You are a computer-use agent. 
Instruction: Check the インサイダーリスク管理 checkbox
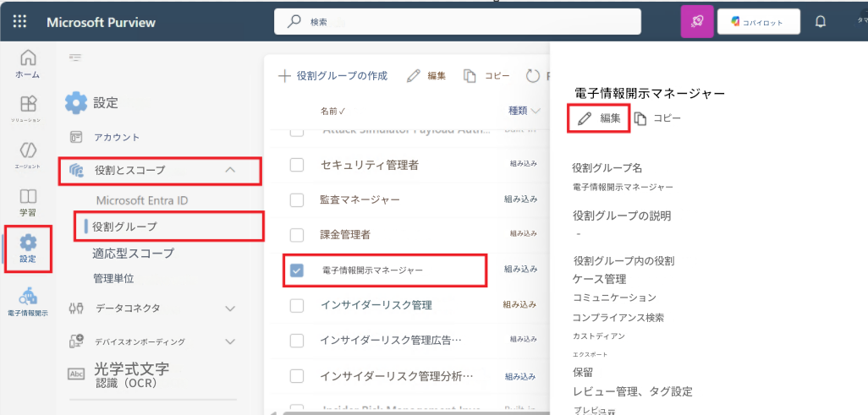[297, 305]
